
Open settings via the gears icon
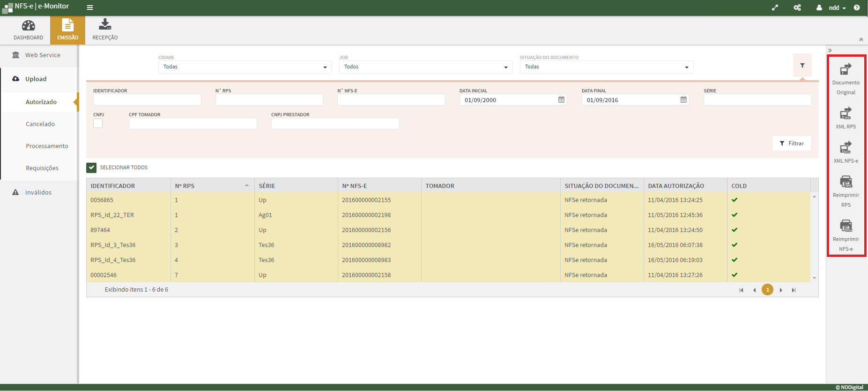[797, 8]
